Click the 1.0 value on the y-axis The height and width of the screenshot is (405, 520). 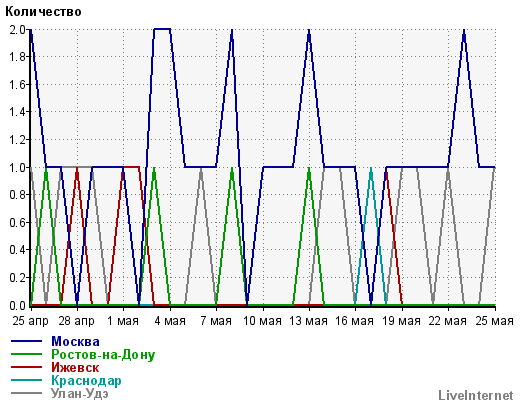pyautogui.click(x=18, y=168)
